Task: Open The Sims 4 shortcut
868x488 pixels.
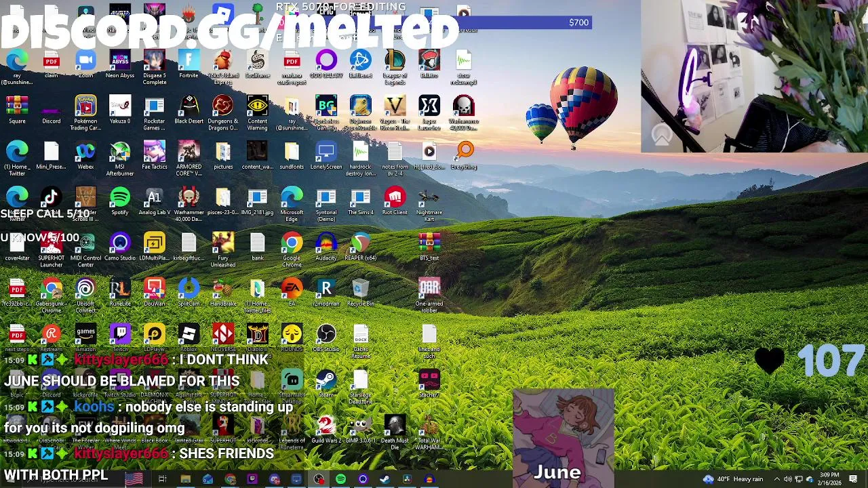Action: point(360,201)
